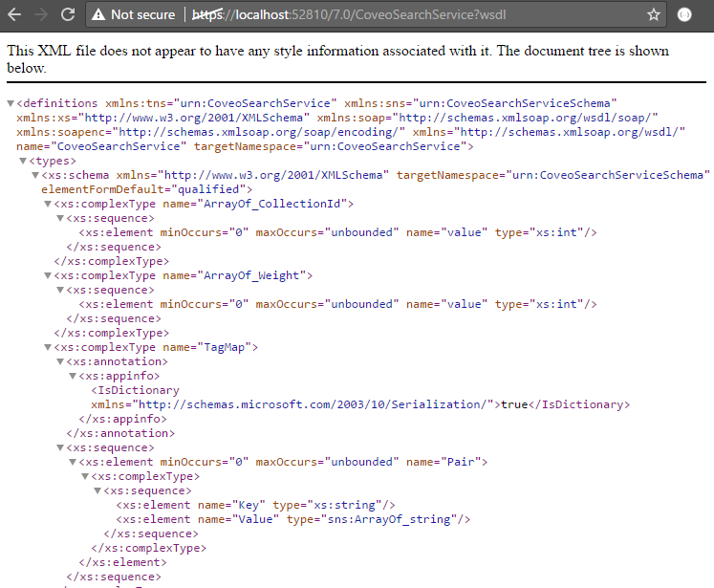The image size is (714, 588).
Task: Collapse the xs:appinfo element
Action: pos(73,376)
